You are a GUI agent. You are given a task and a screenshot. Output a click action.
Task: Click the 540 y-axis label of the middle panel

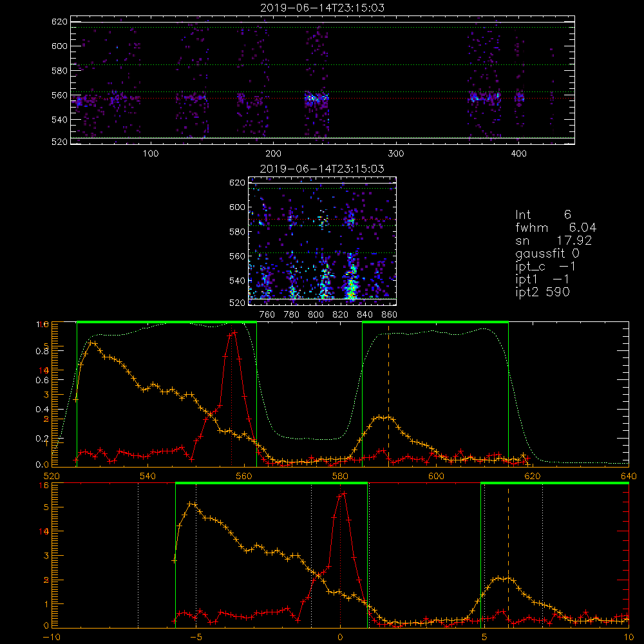[x=237, y=281]
